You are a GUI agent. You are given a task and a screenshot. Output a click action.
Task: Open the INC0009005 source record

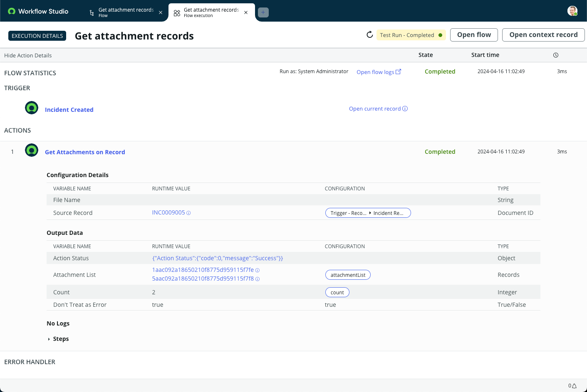[x=168, y=212]
